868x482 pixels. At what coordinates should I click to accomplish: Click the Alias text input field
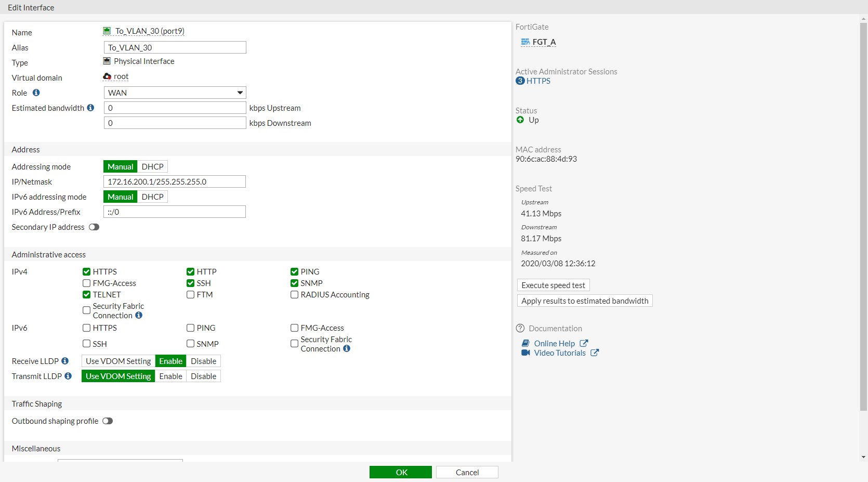[175, 47]
